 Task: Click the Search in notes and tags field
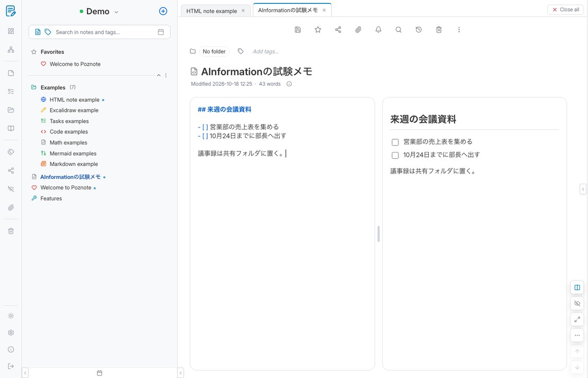tap(99, 32)
